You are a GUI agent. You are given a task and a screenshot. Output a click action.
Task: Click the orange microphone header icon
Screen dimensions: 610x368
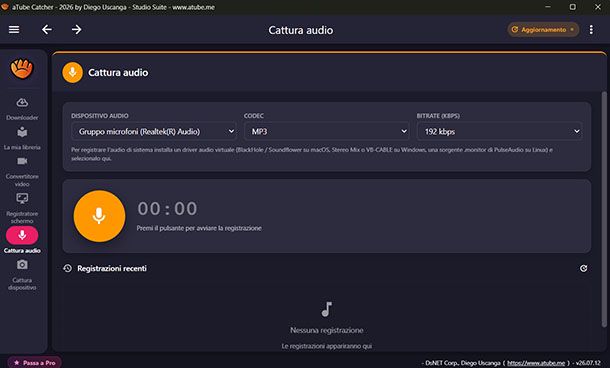(x=72, y=72)
